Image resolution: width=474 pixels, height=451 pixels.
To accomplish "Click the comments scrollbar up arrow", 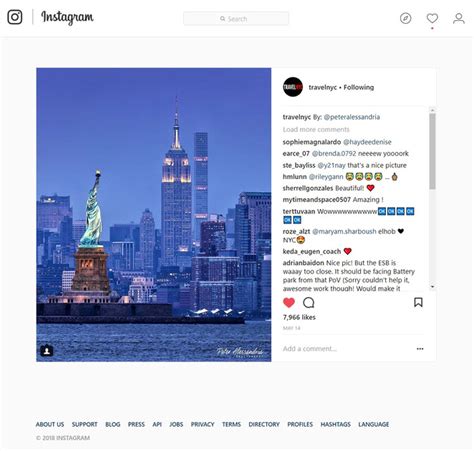I will (x=432, y=110).
